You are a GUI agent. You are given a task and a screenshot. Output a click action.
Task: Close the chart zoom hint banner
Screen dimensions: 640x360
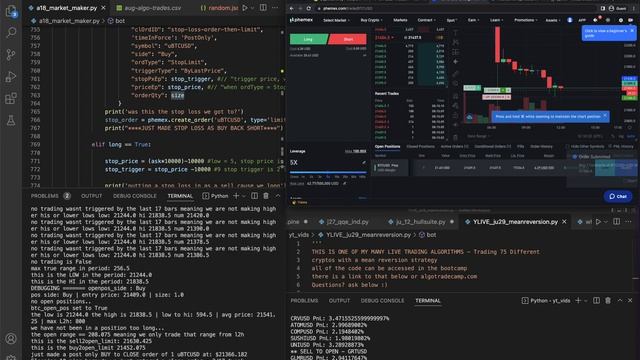coord(605,116)
